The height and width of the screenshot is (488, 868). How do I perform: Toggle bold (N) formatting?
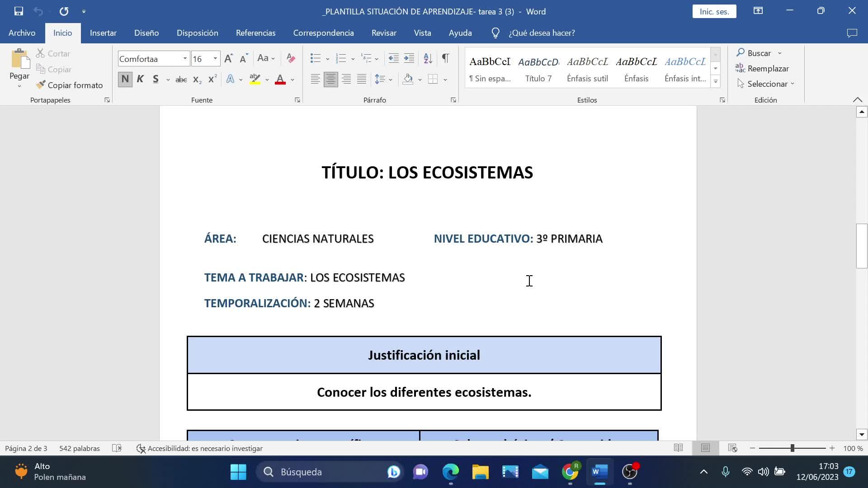click(x=125, y=80)
